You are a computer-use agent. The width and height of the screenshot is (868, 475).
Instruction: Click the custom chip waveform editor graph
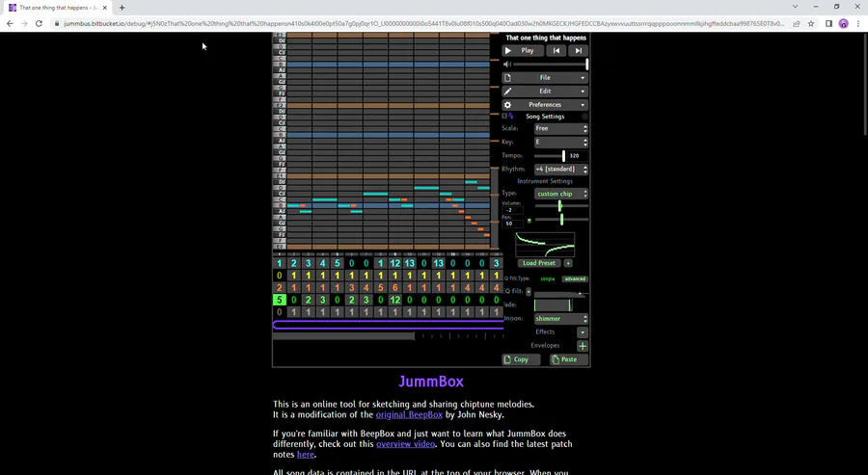point(545,245)
